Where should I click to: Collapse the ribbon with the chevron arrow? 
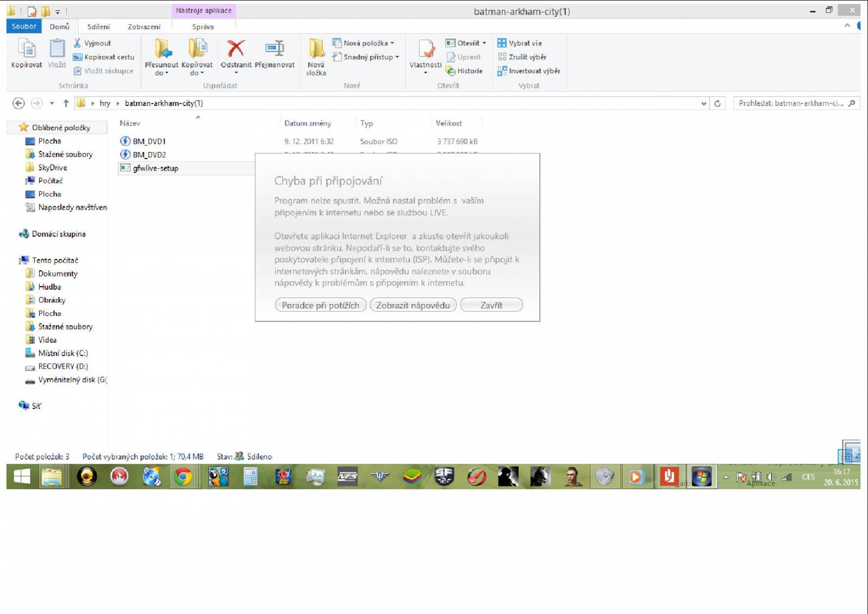click(x=847, y=26)
